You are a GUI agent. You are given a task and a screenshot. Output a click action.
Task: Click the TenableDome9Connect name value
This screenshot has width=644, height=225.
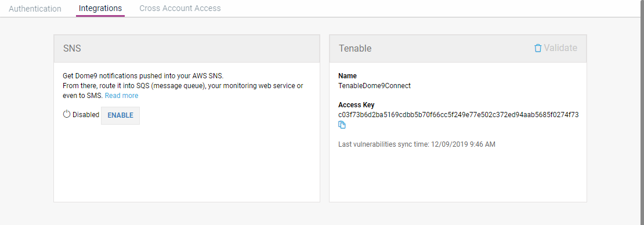(x=374, y=86)
